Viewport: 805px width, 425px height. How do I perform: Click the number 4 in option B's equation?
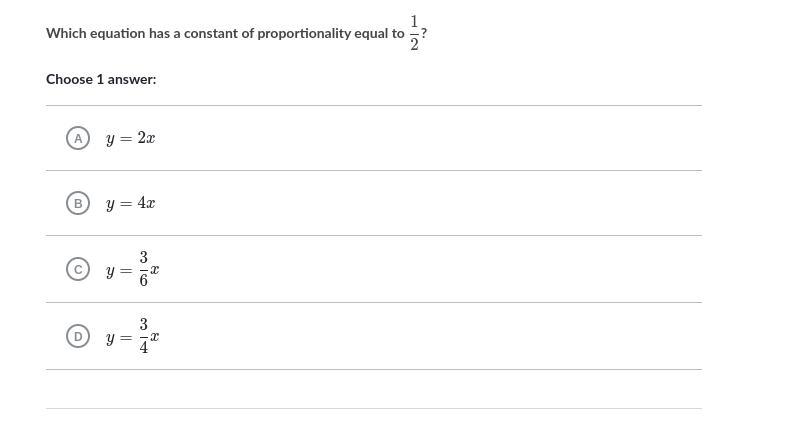click(x=142, y=204)
